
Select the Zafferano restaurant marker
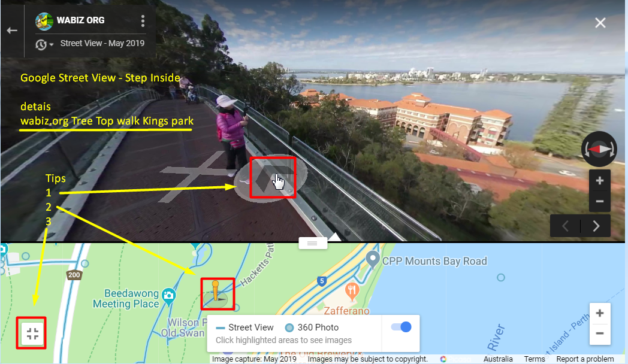[351, 291]
